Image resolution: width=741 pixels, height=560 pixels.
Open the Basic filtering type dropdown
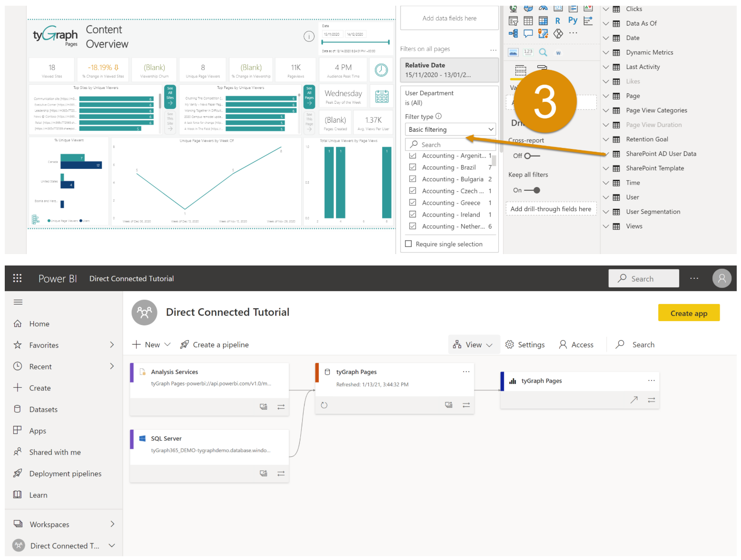coord(450,129)
